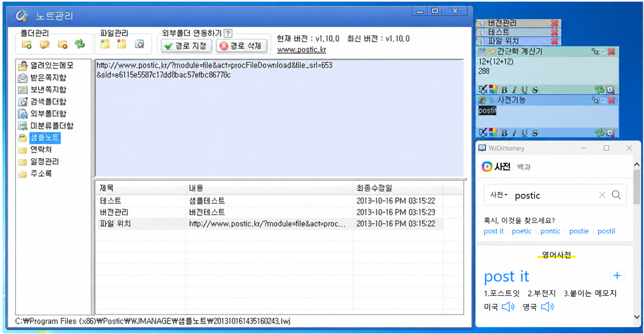
Task: Click the 경로 삭제 button
Action: tap(241, 46)
